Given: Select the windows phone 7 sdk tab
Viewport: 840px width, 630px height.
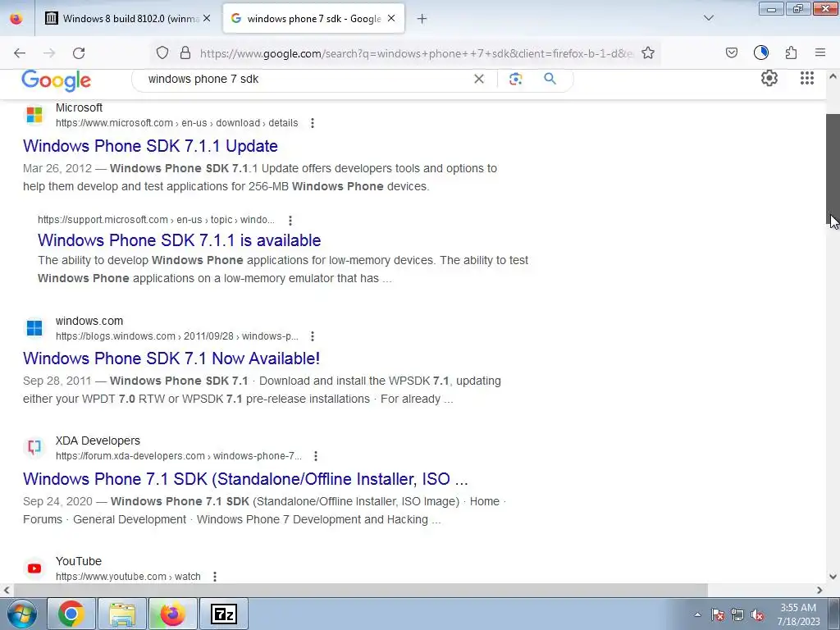Looking at the screenshot, I should coord(313,19).
